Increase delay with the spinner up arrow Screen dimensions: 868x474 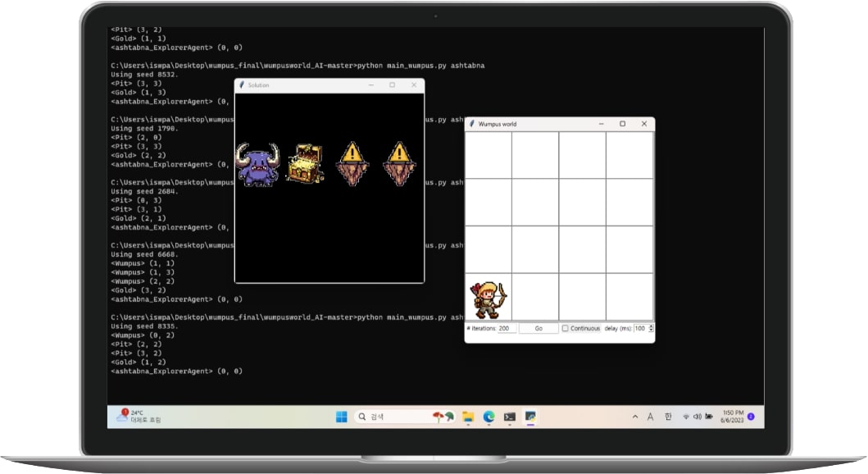pos(651,326)
